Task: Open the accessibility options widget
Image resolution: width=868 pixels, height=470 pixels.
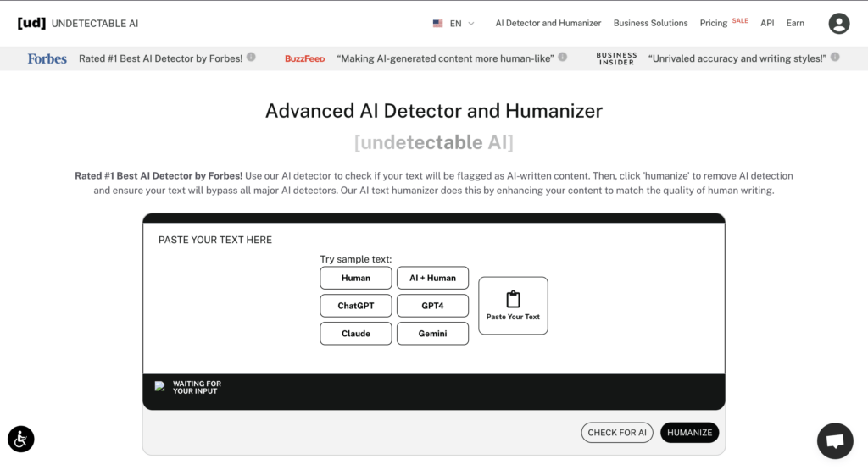Action: tap(21, 439)
